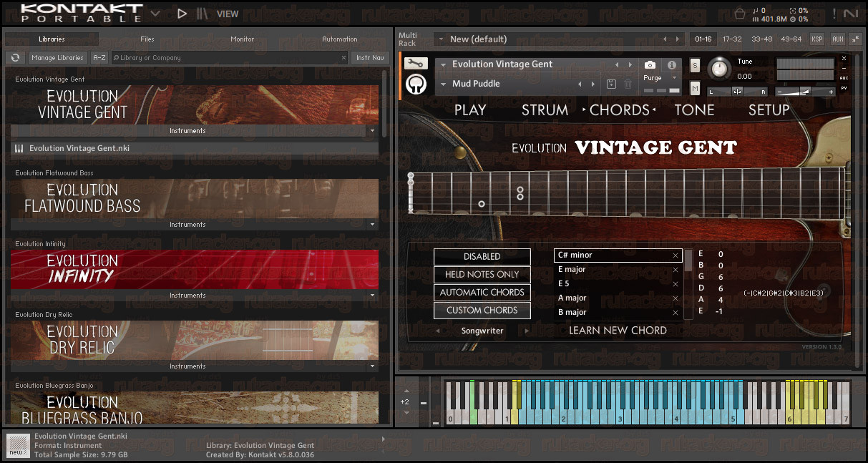Toggle the KSP master script panel
The image size is (868, 463).
pos(816,39)
